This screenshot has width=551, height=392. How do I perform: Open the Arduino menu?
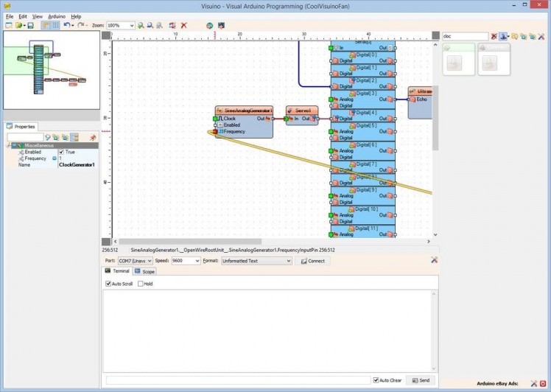tap(57, 16)
